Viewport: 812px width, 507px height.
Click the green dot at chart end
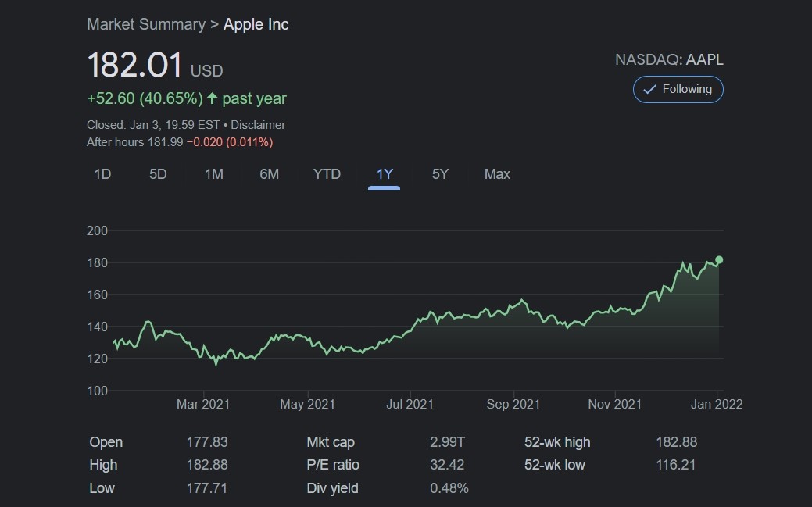tap(719, 260)
